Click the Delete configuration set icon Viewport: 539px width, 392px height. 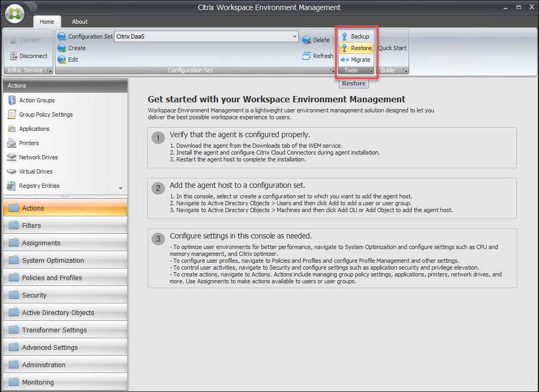306,40
